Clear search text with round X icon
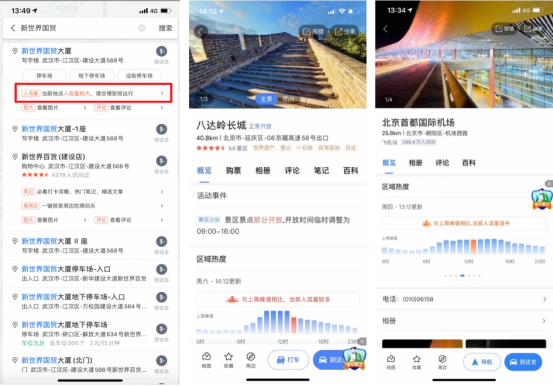The width and height of the screenshot is (553, 386). tap(142, 28)
